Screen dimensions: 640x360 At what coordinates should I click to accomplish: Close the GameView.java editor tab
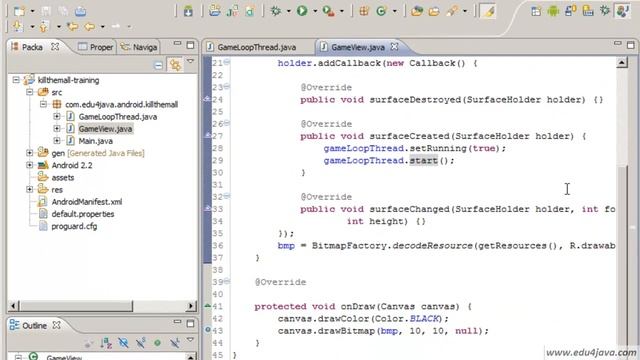click(394, 47)
